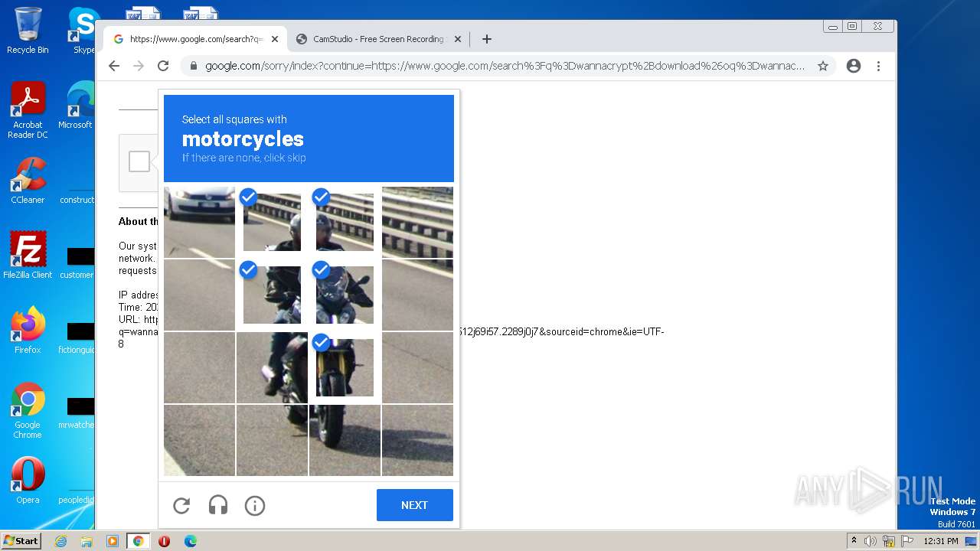This screenshot has height=551, width=980.
Task: Close the CamStudio tab
Action: pyautogui.click(x=458, y=39)
